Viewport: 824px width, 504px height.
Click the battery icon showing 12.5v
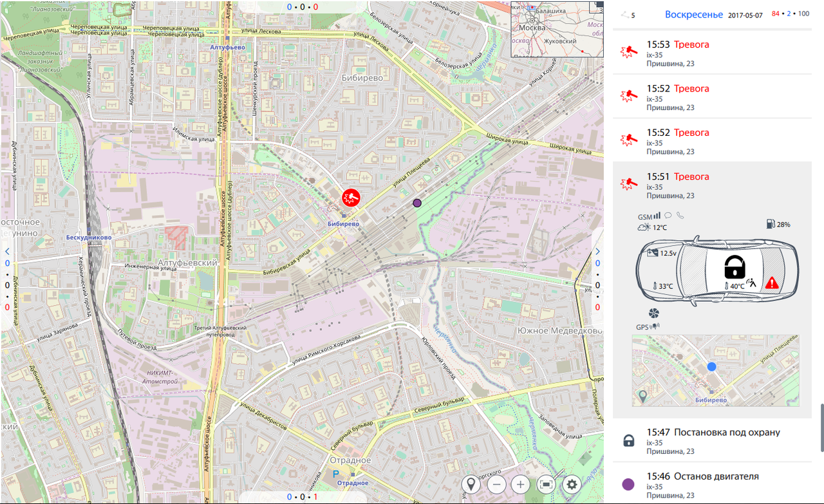tap(652, 253)
